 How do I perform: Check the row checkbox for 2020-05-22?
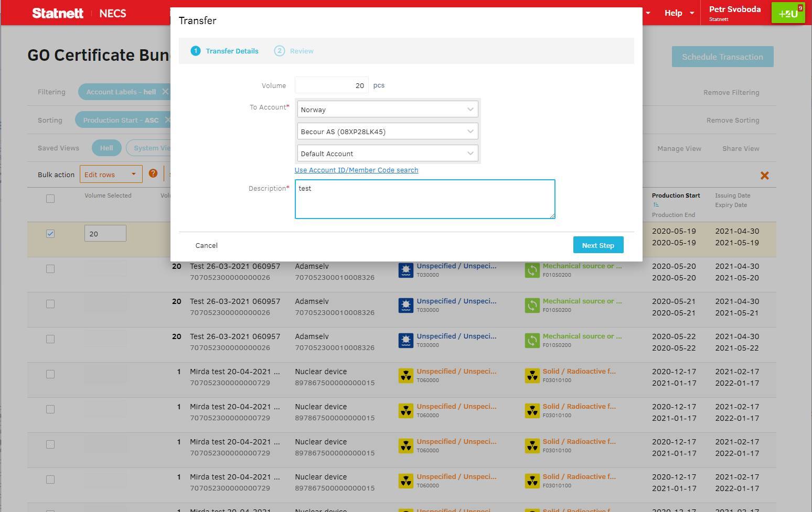coord(50,339)
